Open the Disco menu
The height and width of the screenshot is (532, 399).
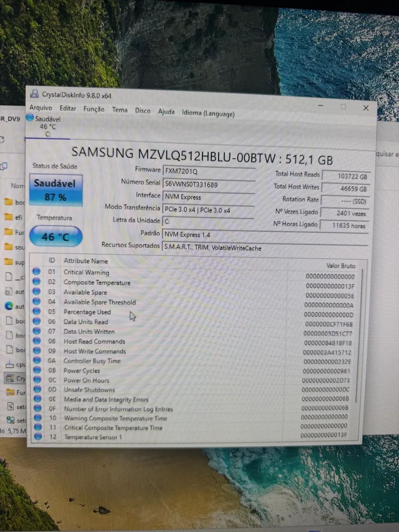(143, 111)
